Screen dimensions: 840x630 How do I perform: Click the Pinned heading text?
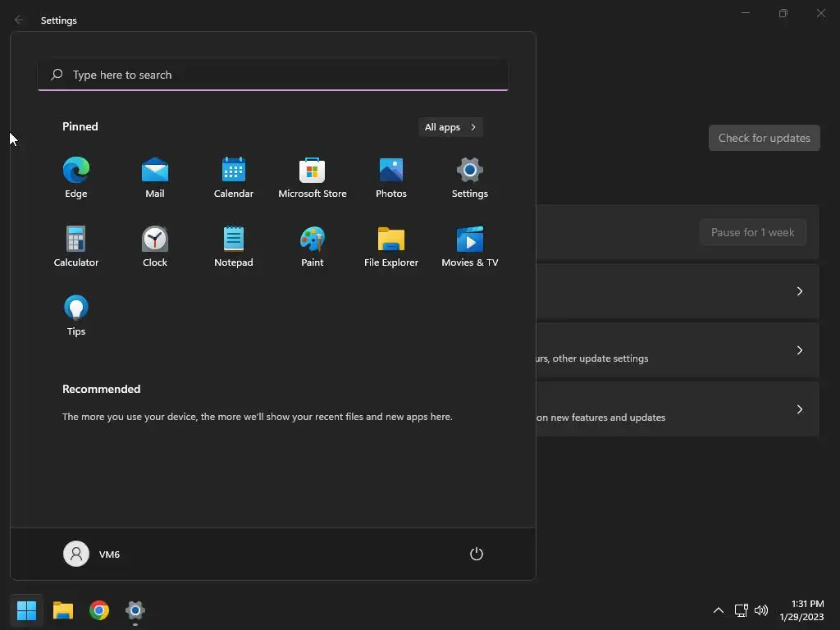coord(80,126)
